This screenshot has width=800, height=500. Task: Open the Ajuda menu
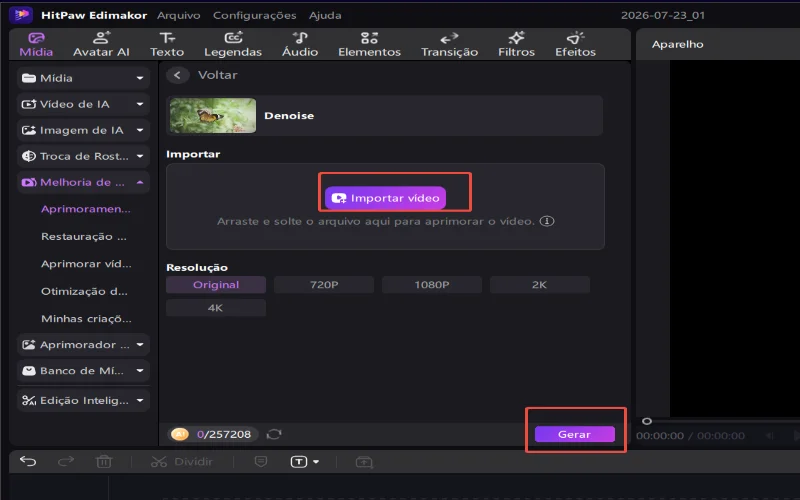coord(325,15)
